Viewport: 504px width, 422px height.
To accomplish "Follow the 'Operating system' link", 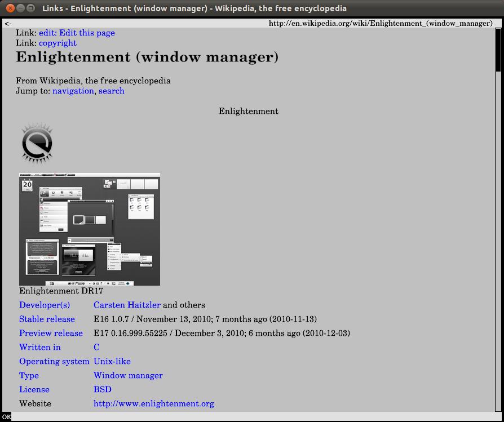I will [x=54, y=361].
